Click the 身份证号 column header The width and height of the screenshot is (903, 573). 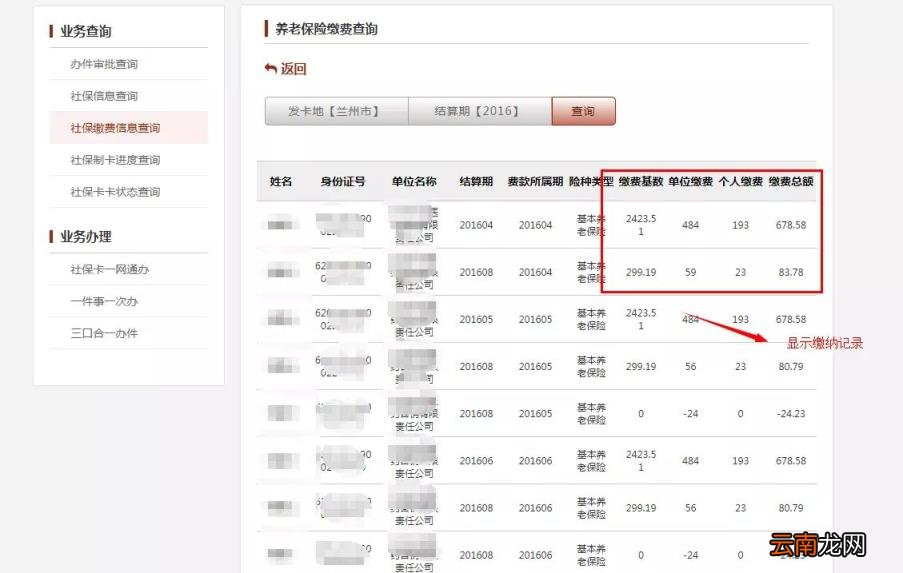tap(343, 181)
